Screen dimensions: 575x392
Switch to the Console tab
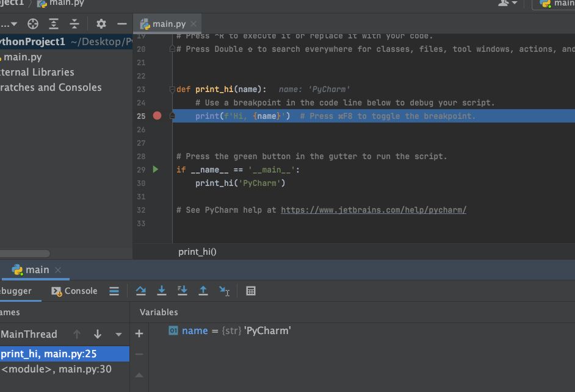[x=74, y=291]
